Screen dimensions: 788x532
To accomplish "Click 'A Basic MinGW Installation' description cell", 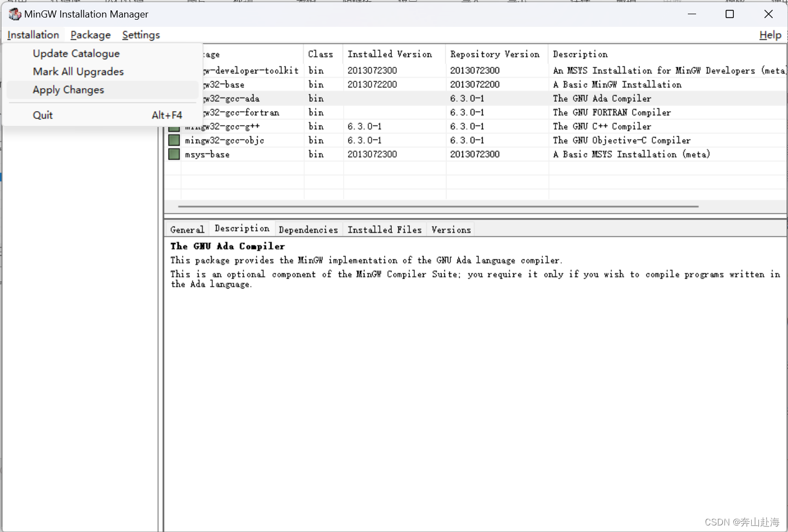I will 617,84.
